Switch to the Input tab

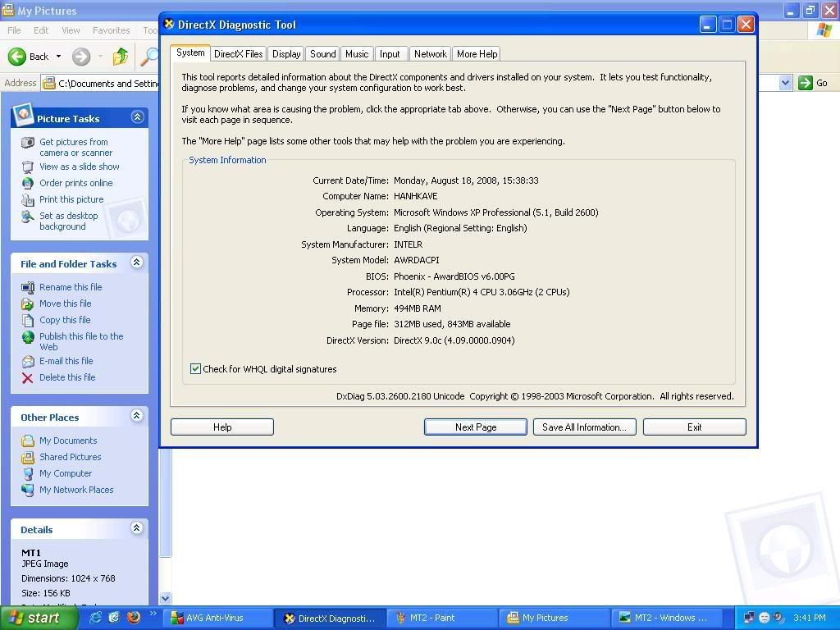[390, 54]
